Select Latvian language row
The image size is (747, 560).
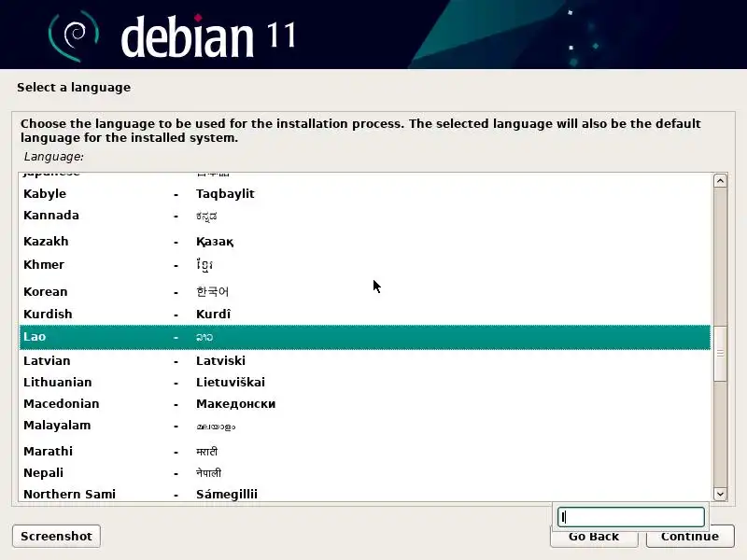[x=365, y=361]
